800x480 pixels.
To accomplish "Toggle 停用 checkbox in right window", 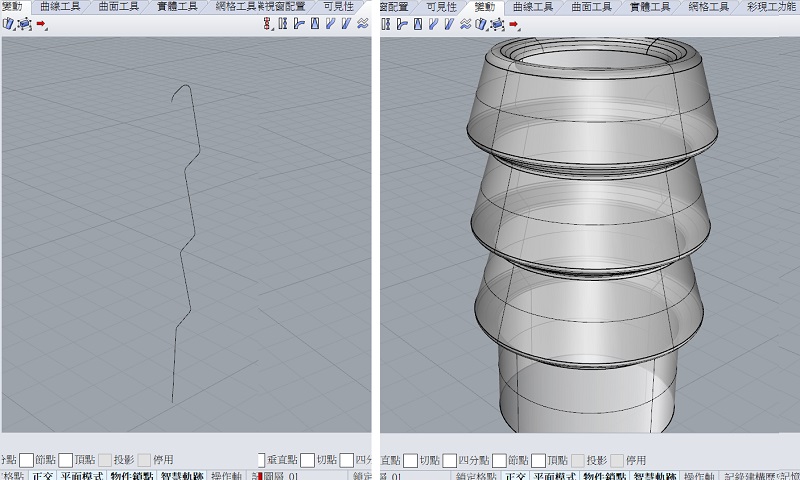I will point(617,461).
